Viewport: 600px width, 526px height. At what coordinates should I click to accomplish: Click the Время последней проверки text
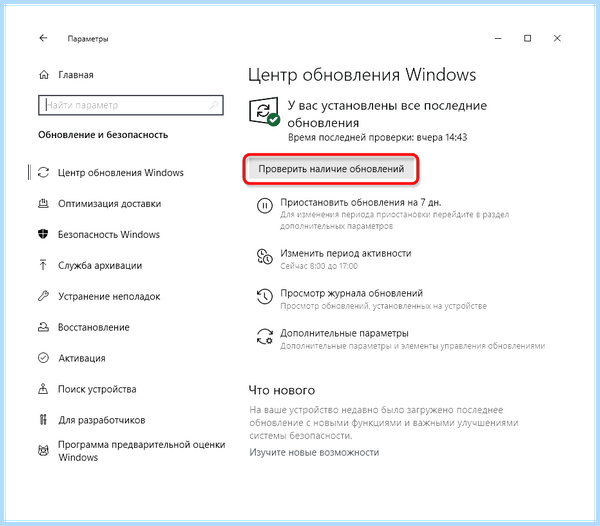point(377,137)
